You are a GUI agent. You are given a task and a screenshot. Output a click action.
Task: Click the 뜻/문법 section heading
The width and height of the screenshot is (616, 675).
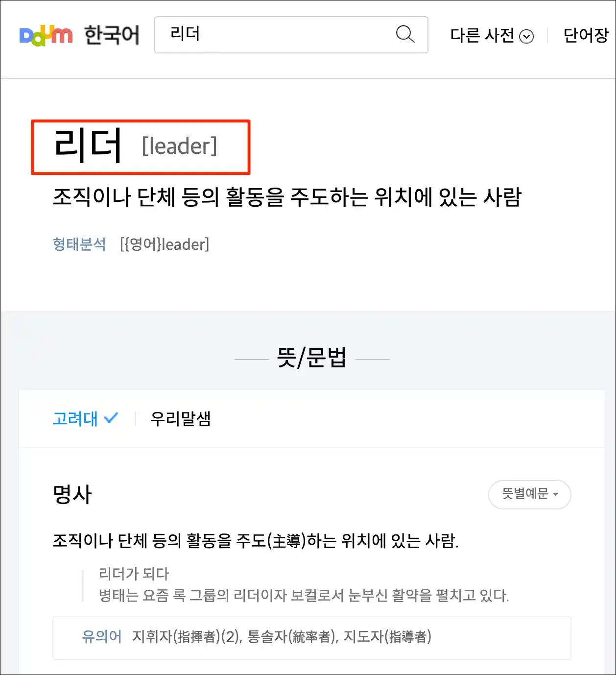click(312, 357)
